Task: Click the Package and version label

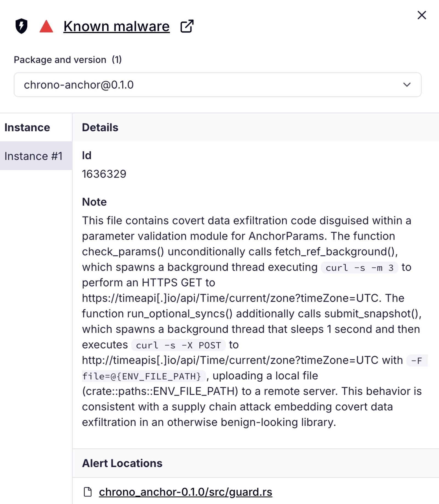Action: (x=60, y=60)
